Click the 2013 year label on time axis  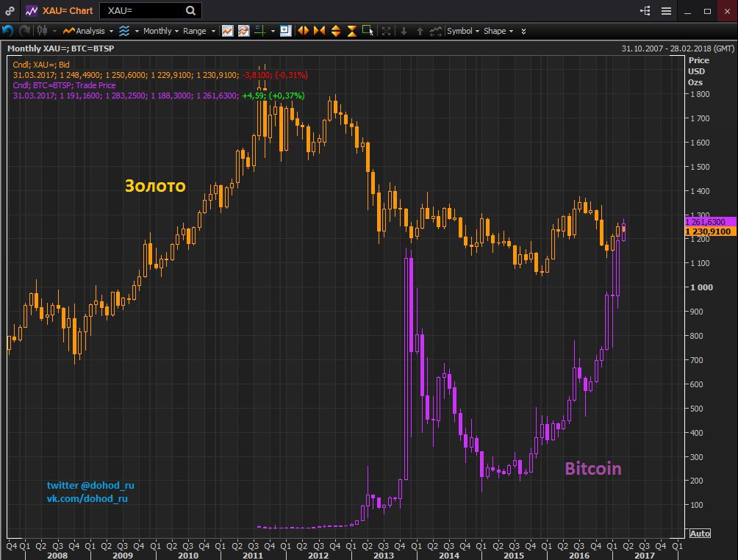coord(384,556)
